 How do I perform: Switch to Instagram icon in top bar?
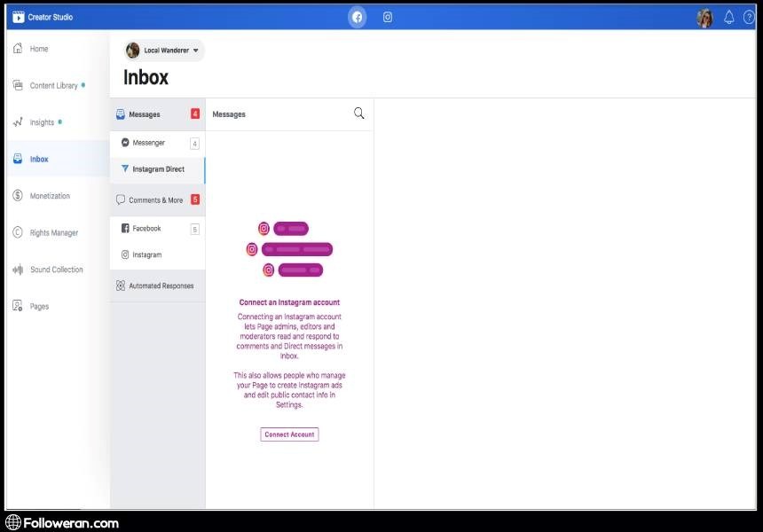[388, 17]
